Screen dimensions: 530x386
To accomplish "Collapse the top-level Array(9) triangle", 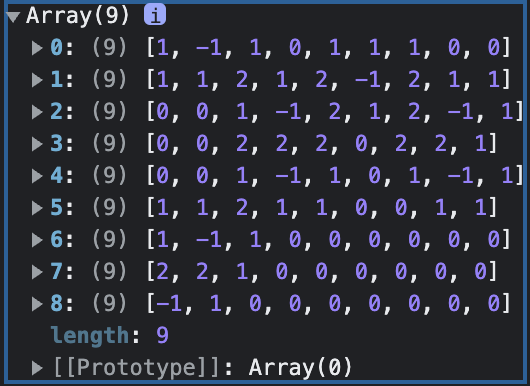I will tap(14, 17).
